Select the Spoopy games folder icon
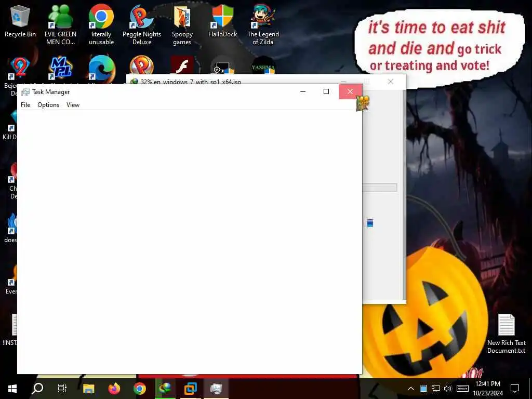The width and height of the screenshot is (532, 399). coord(182,25)
